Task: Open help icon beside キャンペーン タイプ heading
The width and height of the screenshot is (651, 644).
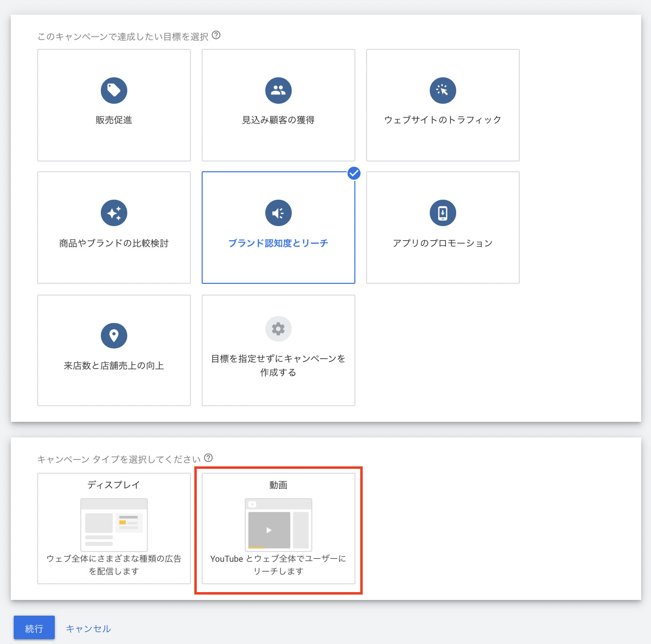Action: click(x=209, y=458)
